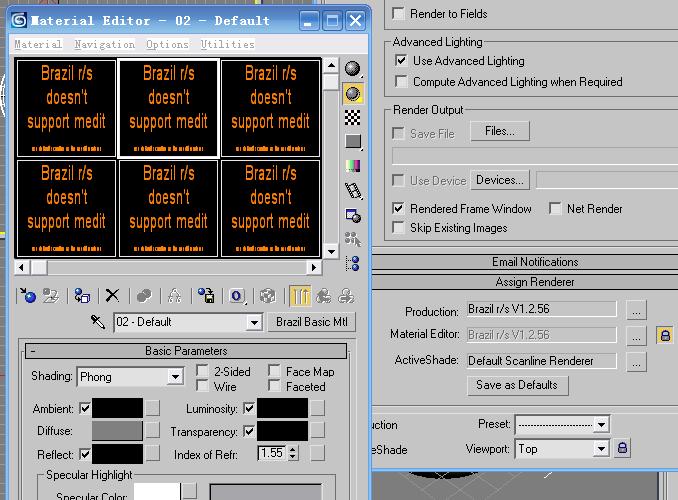Screen dimensions: 678x500
Task: Click the Reflect color swatch
Action: [117, 454]
